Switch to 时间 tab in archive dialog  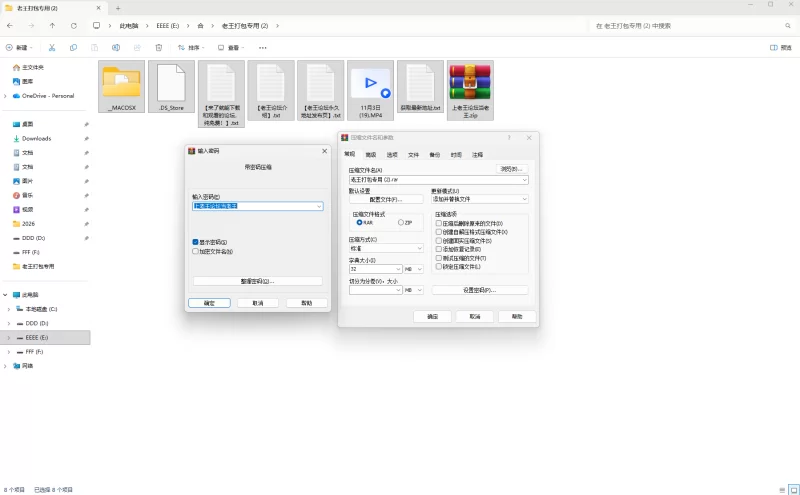coord(456,155)
